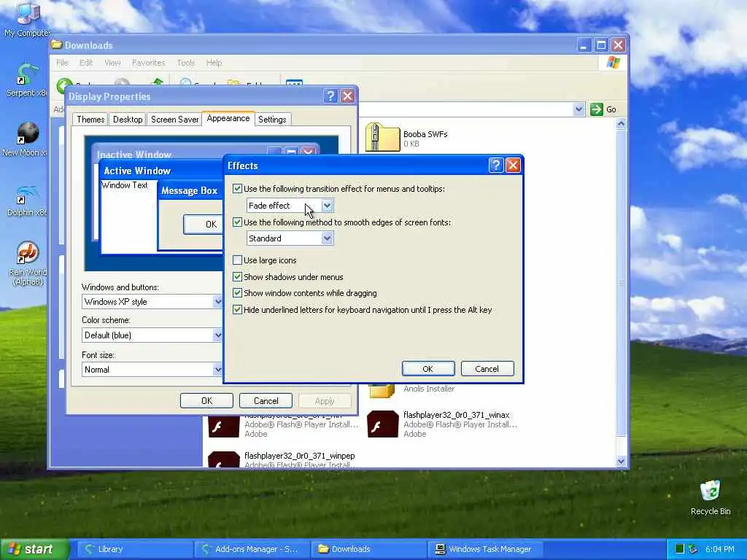The width and height of the screenshot is (747, 560).
Task: Open the Fade effect dropdown
Action: pos(327,205)
